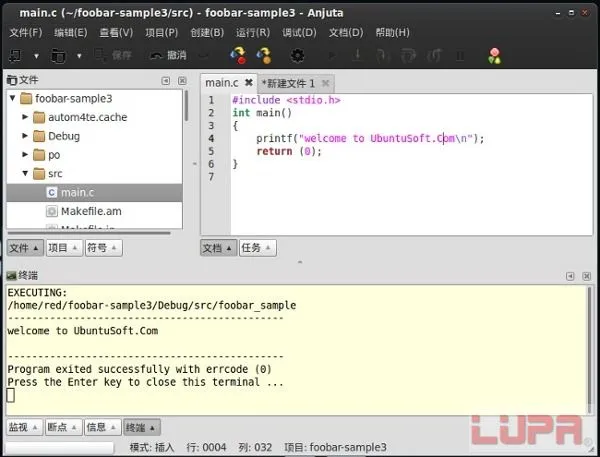The image size is (600, 457).
Task: Switch to the 文件 files panel tab
Action: click(x=25, y=248)
